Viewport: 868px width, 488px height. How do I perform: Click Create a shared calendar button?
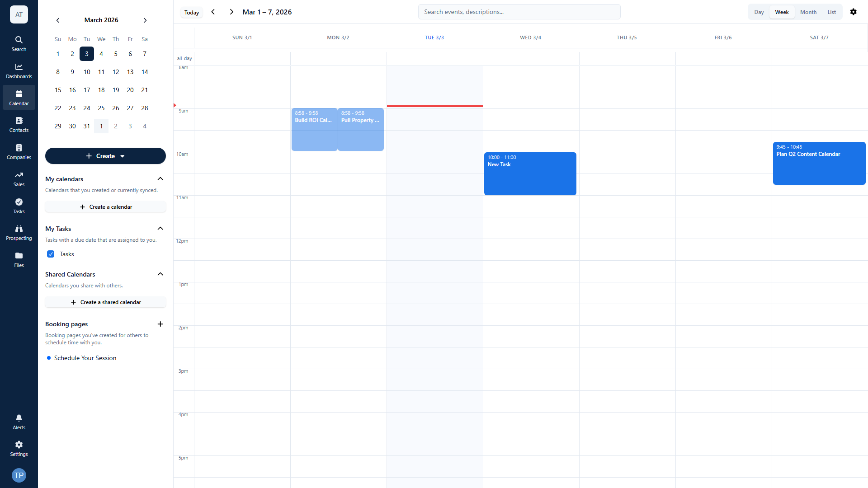coord(105,302)
